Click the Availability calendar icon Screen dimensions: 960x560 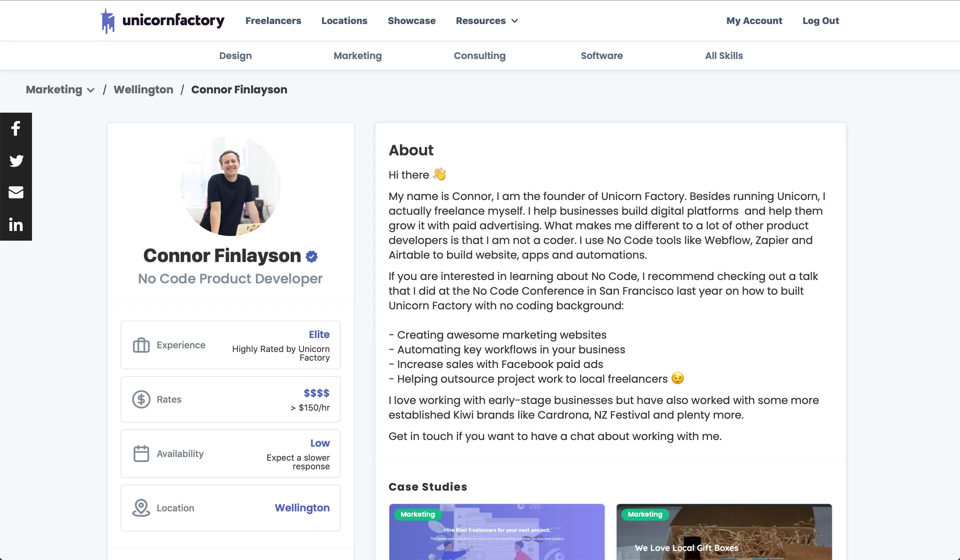[x=141, y=453]
